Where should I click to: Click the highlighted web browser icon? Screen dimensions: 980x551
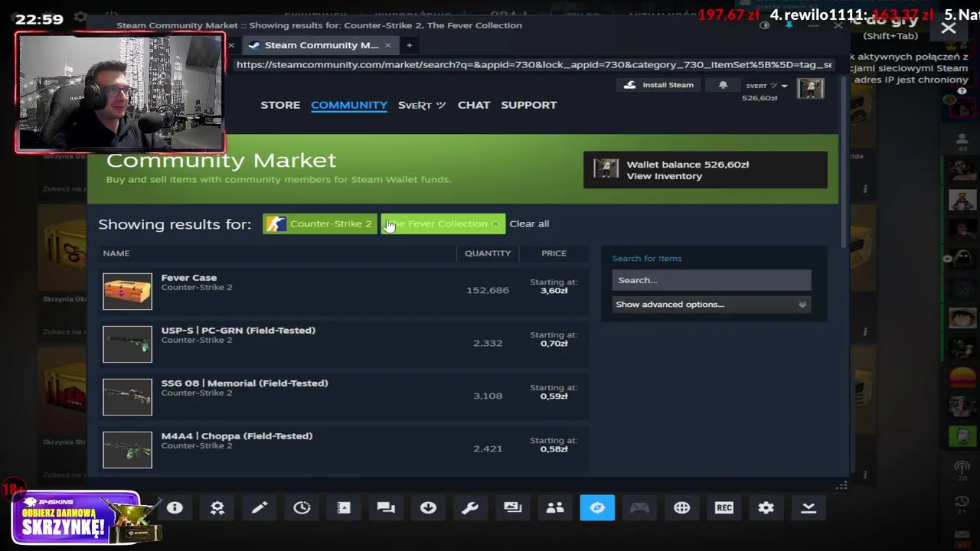(x=597, y=508)
